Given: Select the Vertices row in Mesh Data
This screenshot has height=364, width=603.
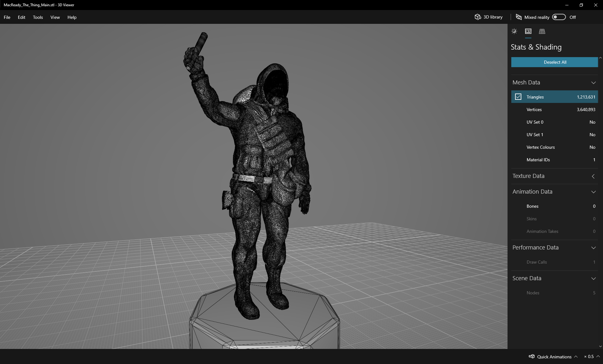Looking at the screenshot, I should [555, 110].
